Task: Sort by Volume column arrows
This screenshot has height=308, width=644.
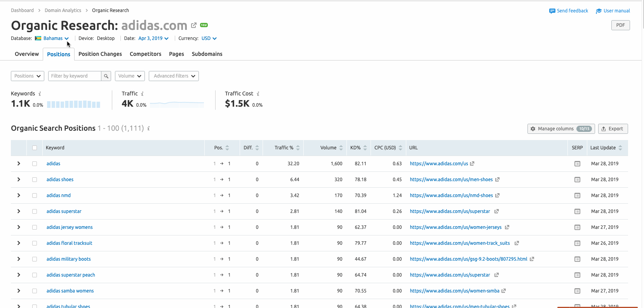Action: coord(341,148)
